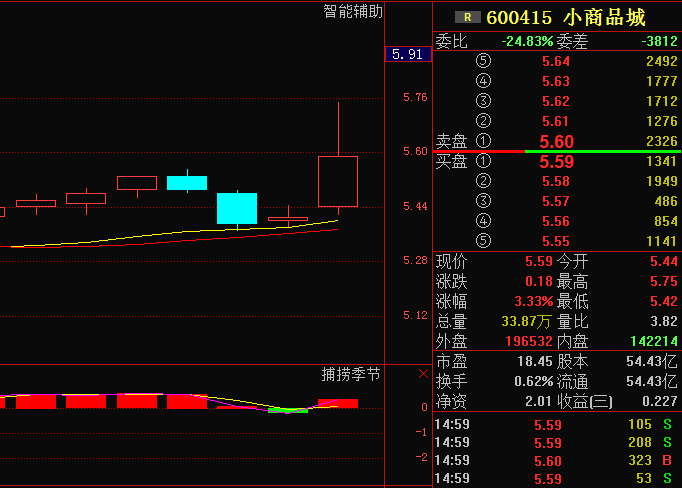The width and height of the screenshot is (682, 488).
Task: Click sell-one volume 2326
Action: (662, 141)
